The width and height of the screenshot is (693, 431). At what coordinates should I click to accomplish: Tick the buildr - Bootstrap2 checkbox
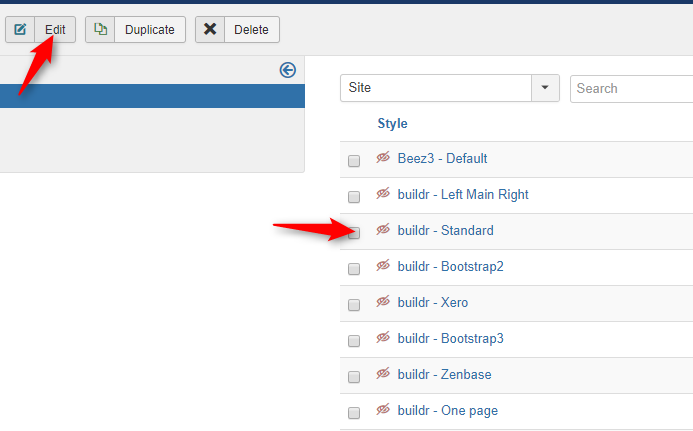click(x=354, y=269)
